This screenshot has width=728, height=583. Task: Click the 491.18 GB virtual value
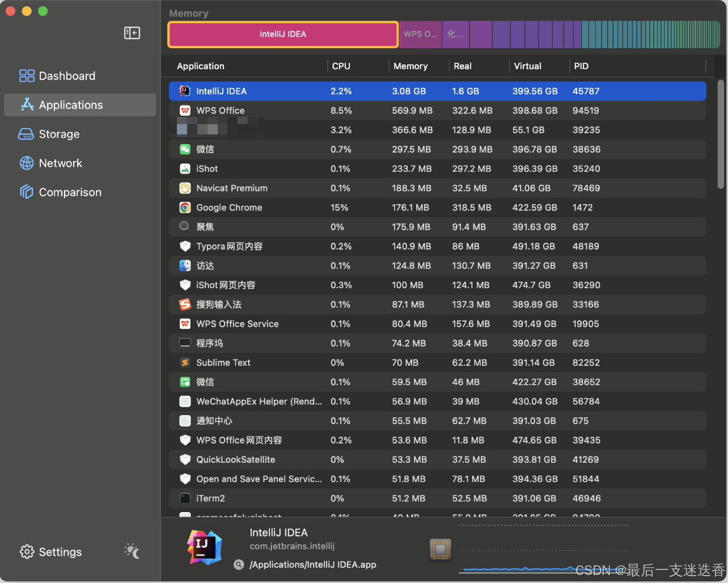(534, 246)
